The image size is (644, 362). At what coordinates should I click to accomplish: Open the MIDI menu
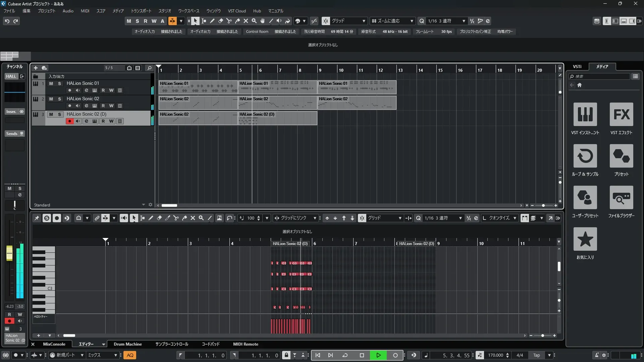pos(85,11)
